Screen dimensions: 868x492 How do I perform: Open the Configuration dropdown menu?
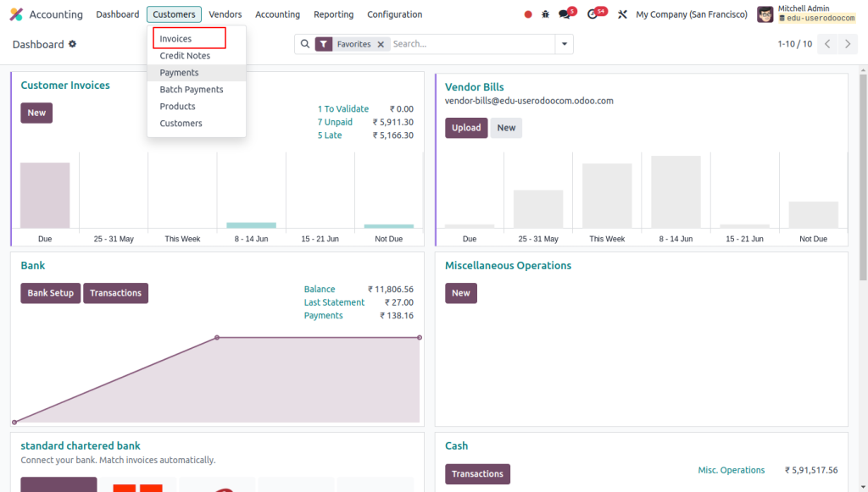pyautogui.click(x=394, y=14)
